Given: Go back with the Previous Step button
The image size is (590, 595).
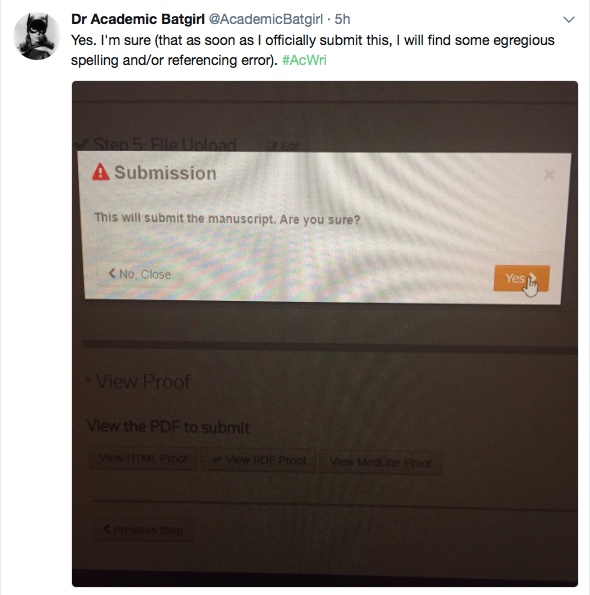Looking at the screenshot, I should point(143,529).
